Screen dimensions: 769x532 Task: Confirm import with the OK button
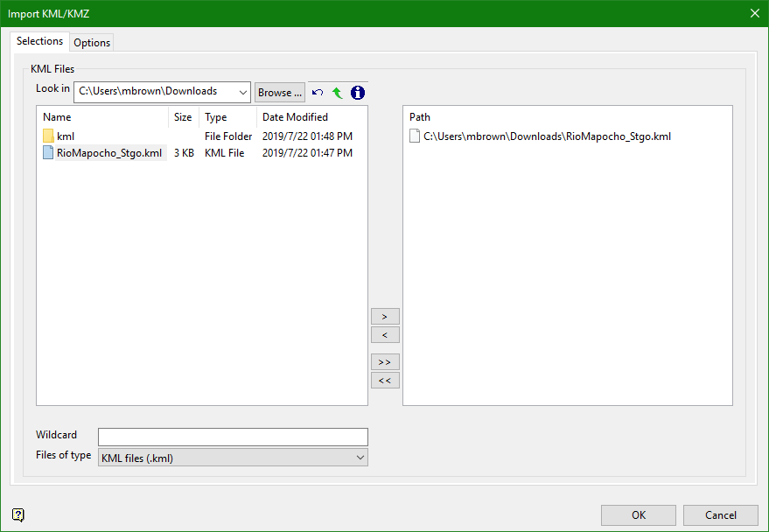coord(639,515)
